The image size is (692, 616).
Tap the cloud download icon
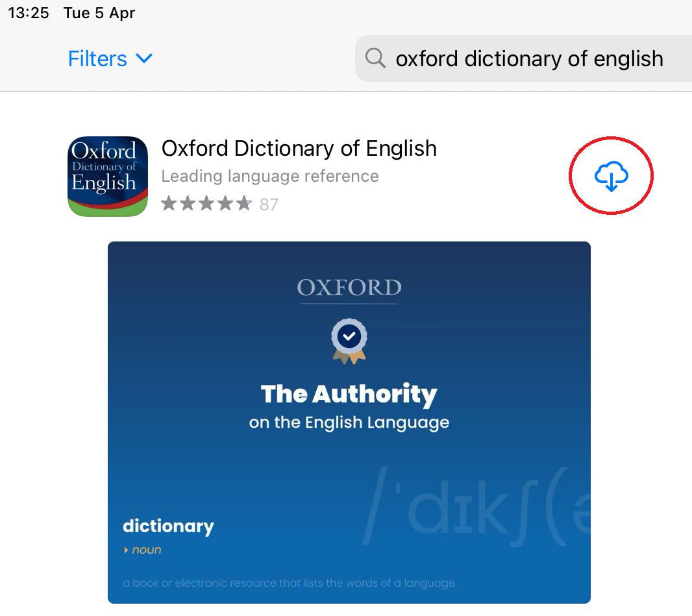tap(612, 176)
